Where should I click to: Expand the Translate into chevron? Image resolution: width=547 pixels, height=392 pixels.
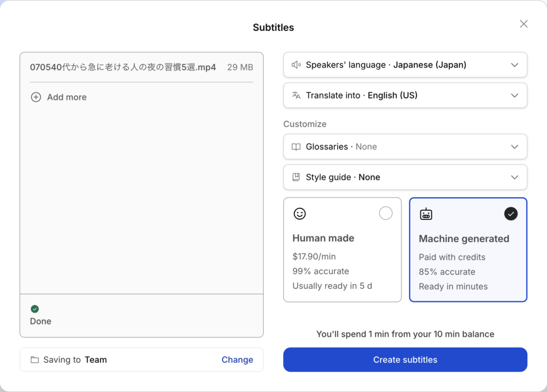tap(514, 95)
